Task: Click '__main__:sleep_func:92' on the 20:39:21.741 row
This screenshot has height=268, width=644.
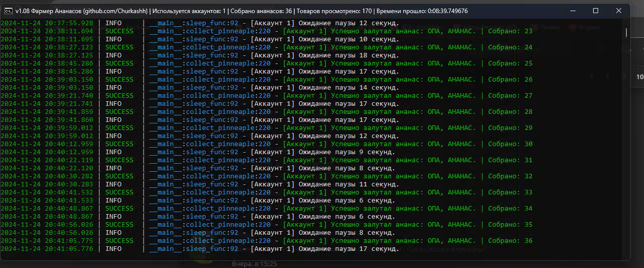Action: pos(194,104)
